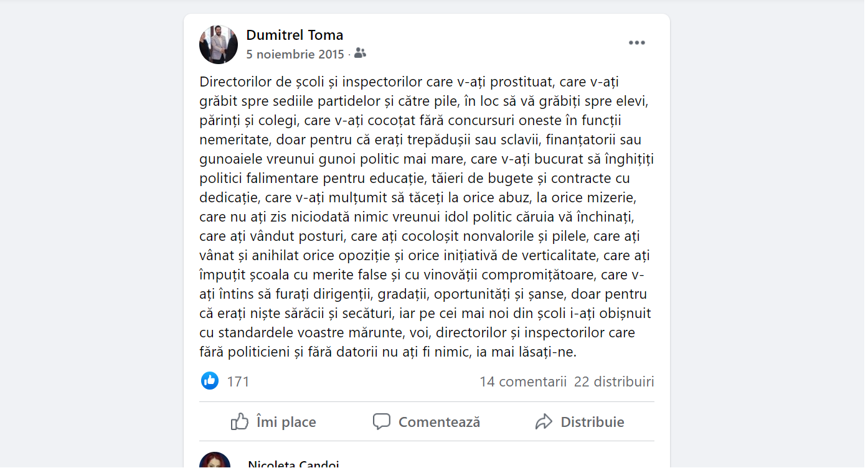Viewport: 868px width, 468px height.
Task: Click Nicoleta Candoi's commenter avatar
Action: tap(215, 462)
